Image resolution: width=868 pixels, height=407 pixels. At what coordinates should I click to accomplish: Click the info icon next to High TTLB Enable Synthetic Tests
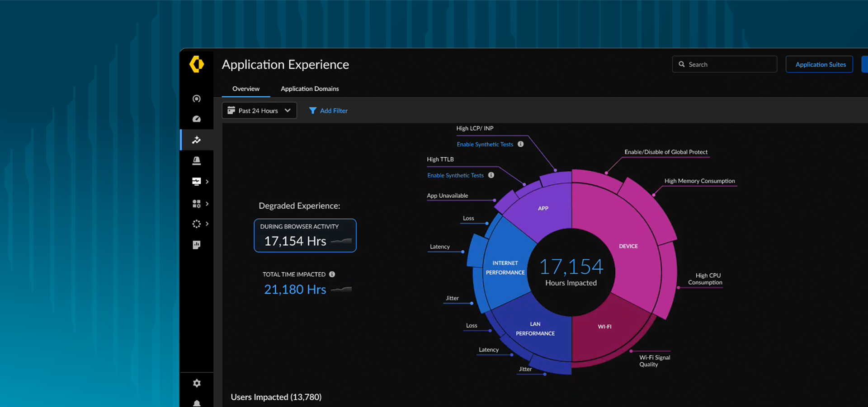tap(491, 175)
